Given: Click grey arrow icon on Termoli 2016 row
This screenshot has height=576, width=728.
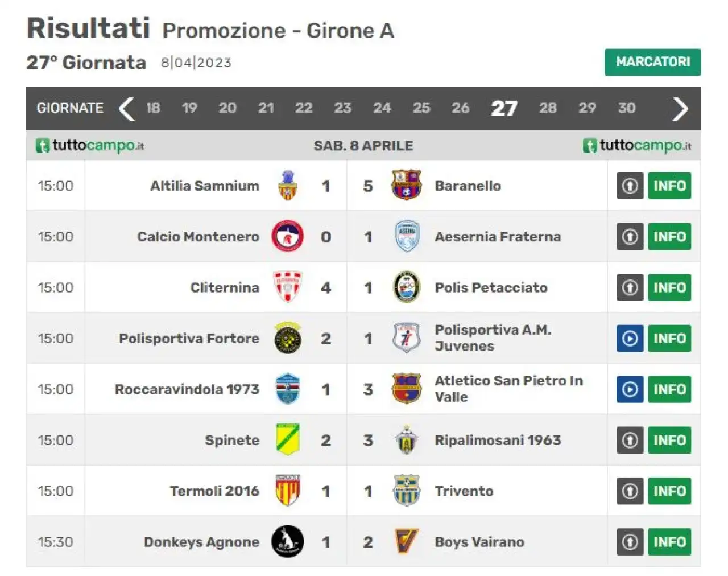Looking at the screenshot, I should tap(630, 491).
